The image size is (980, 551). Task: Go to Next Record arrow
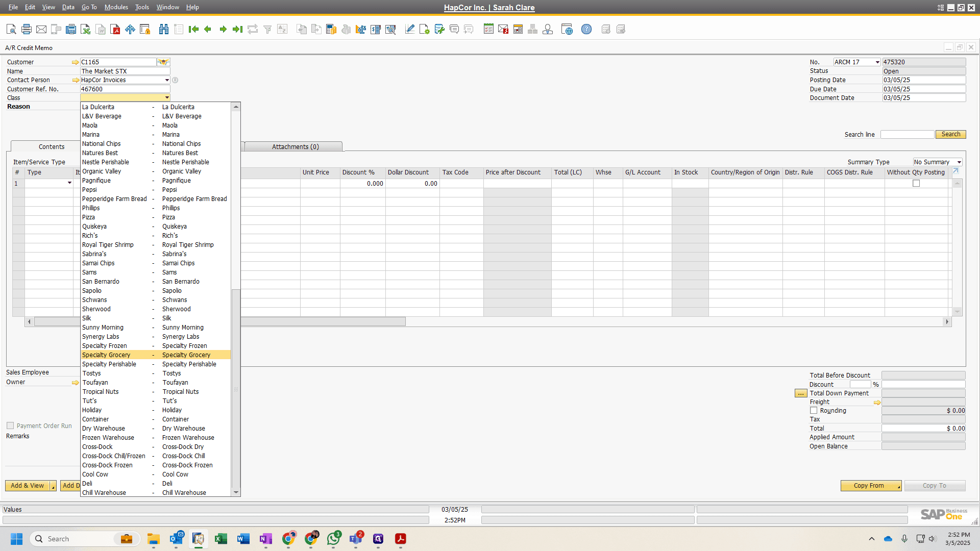point(223,30)
